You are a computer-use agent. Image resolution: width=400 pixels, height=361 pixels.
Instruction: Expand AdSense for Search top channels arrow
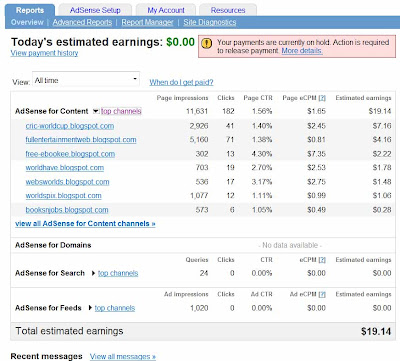pyautogui.click(x=93, y=273)
